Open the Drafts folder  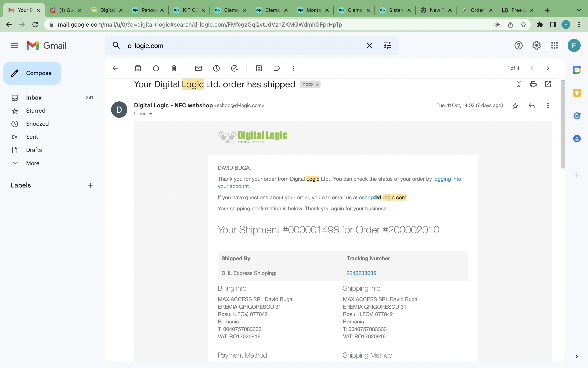click(52, 150)
